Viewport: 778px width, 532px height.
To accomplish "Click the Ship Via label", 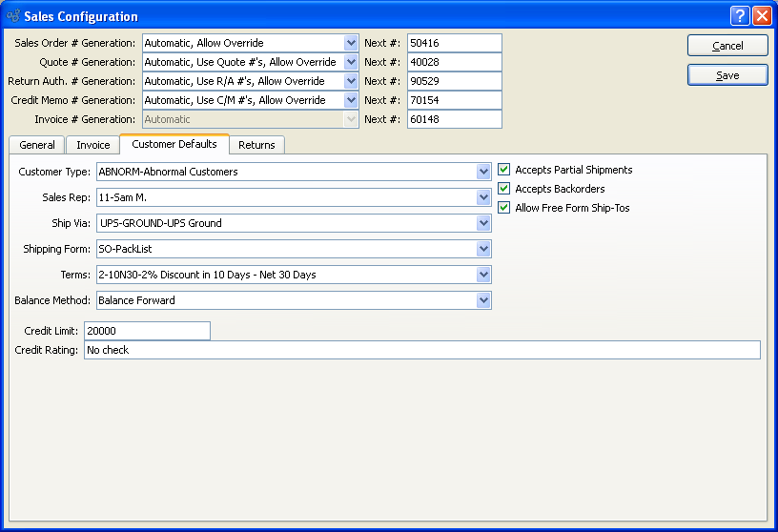I will point(71,223).
